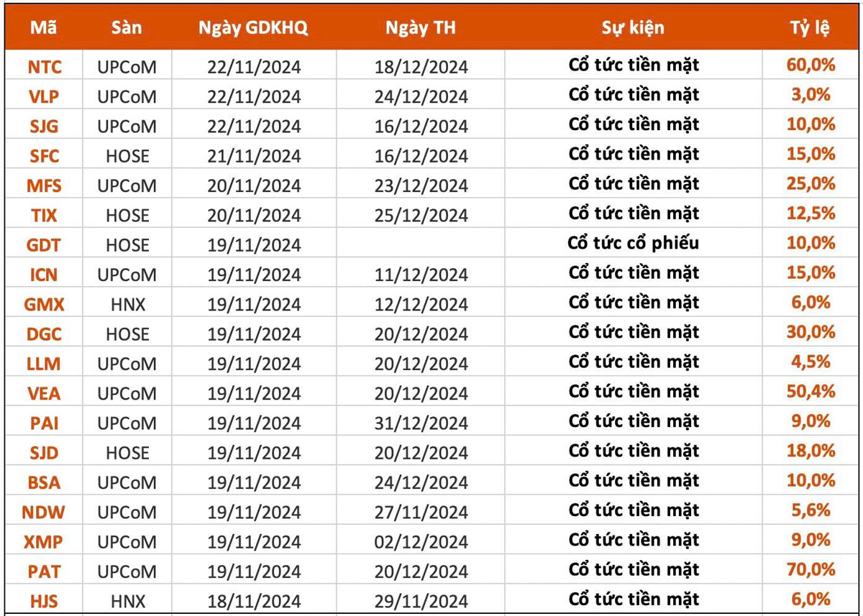
Task: Click the Mã column header
Action: pyautogui.click(x=44, y=28)
